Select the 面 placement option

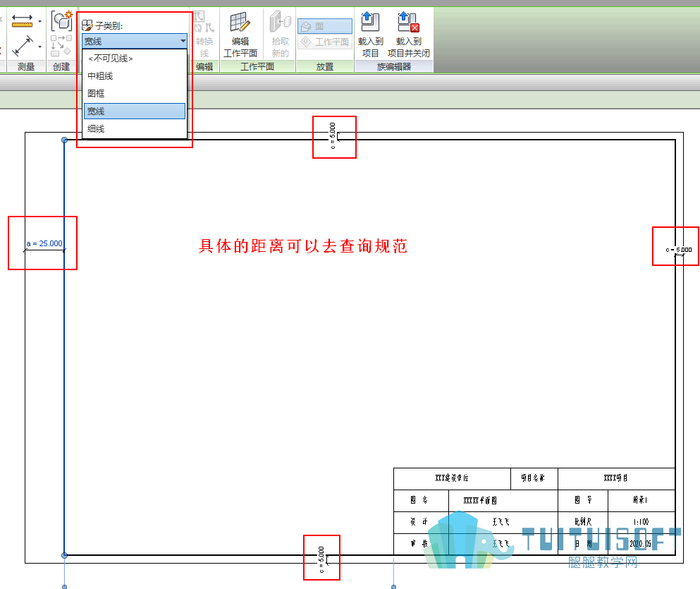[325, 26]
